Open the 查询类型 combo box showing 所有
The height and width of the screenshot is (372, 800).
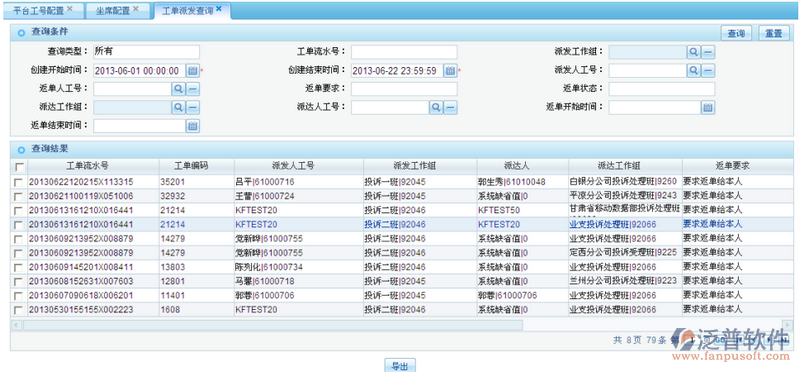[146, 52]
